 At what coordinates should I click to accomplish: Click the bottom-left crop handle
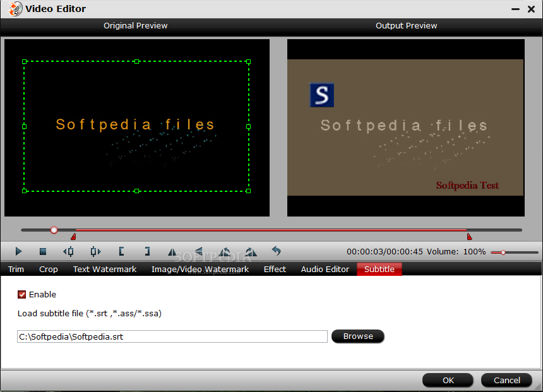[24, 191]
